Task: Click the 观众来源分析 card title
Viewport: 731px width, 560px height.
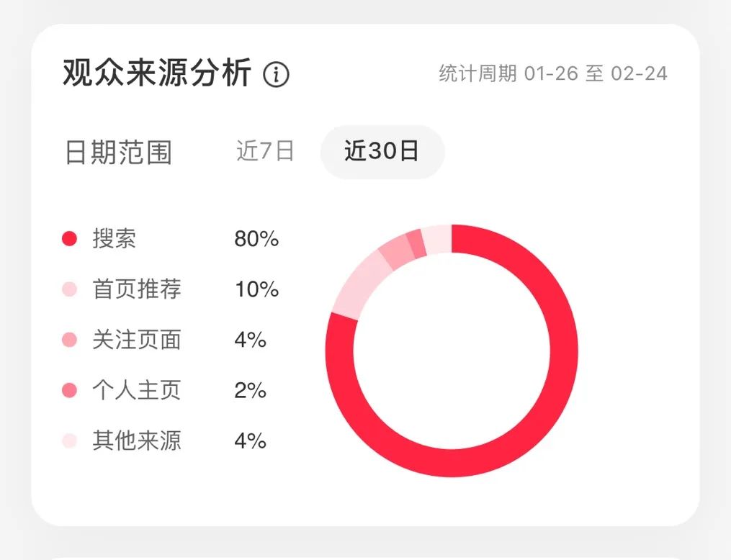Action: (157, 73)
